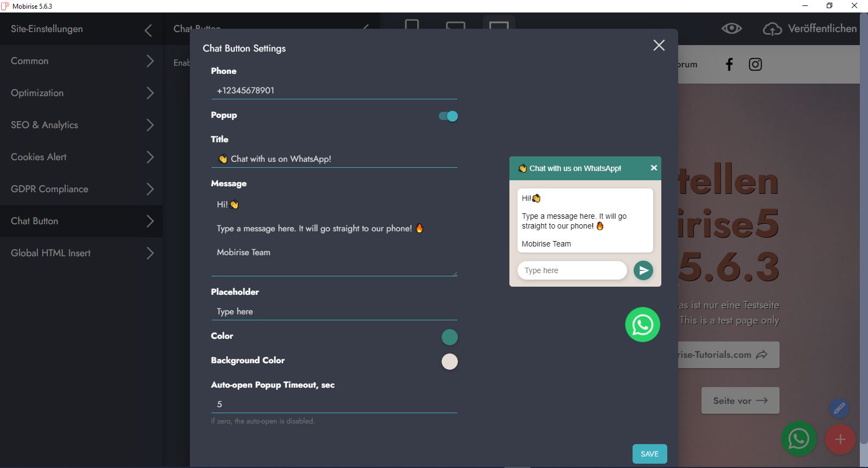
Task: Click the Seite vor button
Action: point(740,401)
